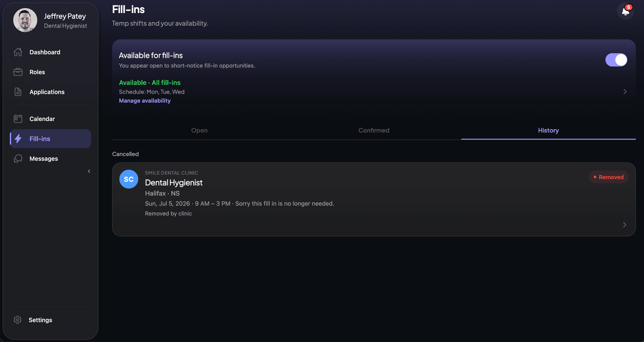Select the History tab
644x342 pixels.
click(548, 130)
